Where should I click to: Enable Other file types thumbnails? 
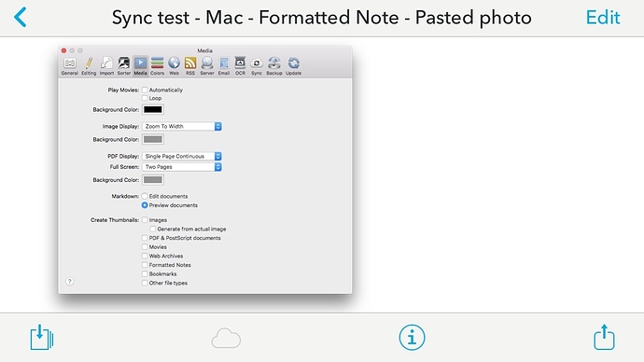pyautogui.click(x=145, y=284)
